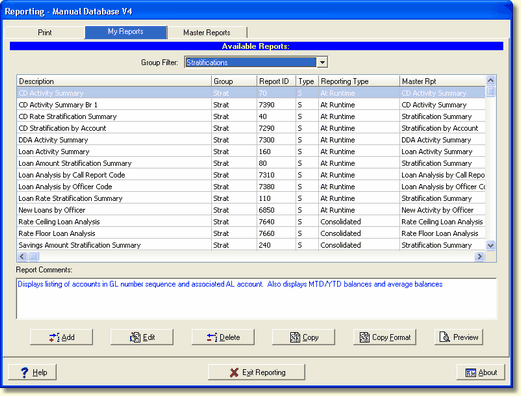521x396 pixels.
Task: Sort by the Reporting Type column header
Action: (359, 81)
